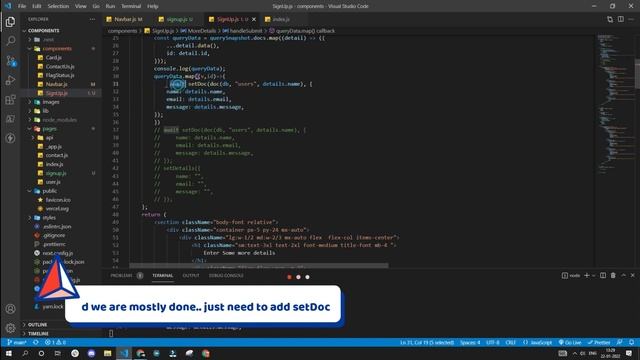Open the Explorer view in activity bar
The image size is (640, 360).
coord(10,22)
